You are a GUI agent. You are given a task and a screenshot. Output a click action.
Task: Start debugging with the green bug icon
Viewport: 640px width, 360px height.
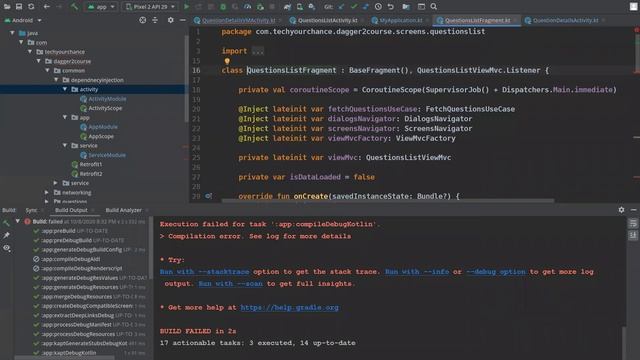(223, 7)
